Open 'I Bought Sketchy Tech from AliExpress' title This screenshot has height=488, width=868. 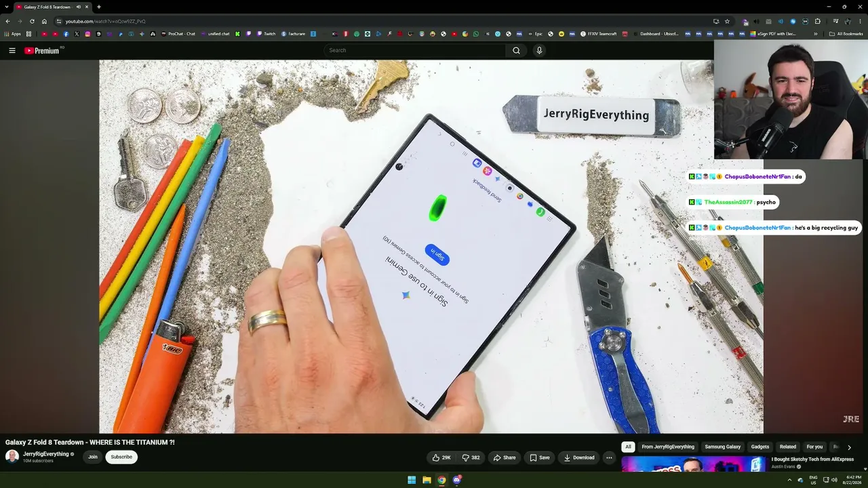(812, 459)
